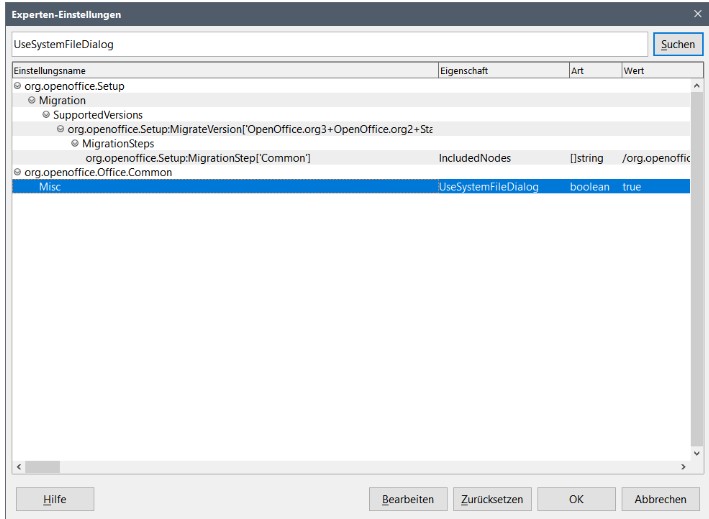
Task: Click the horizontal scrollbar right arrow
Action: [683, 467]
